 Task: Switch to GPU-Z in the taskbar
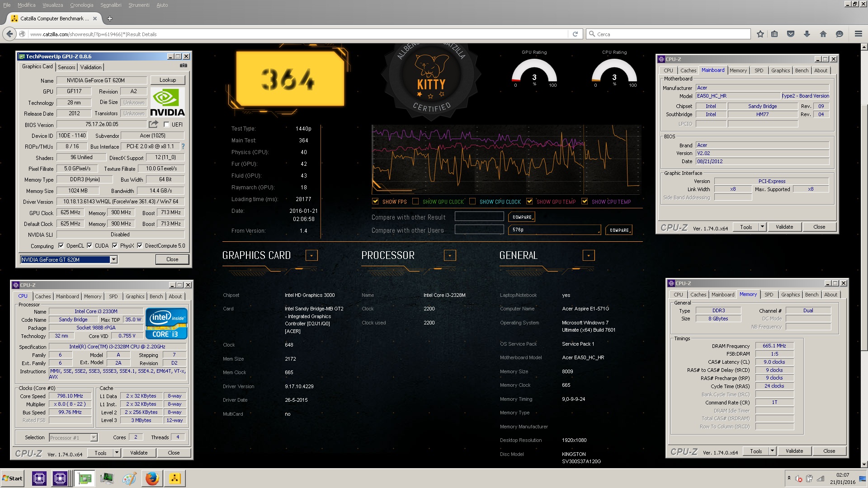point(85,478)
